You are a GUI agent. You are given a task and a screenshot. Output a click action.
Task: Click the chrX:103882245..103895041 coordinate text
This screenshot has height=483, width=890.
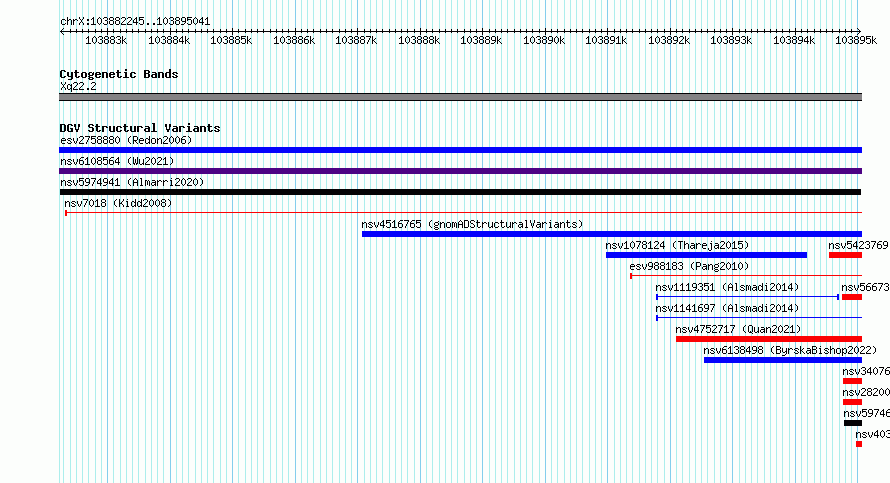(x=135, y=21)
